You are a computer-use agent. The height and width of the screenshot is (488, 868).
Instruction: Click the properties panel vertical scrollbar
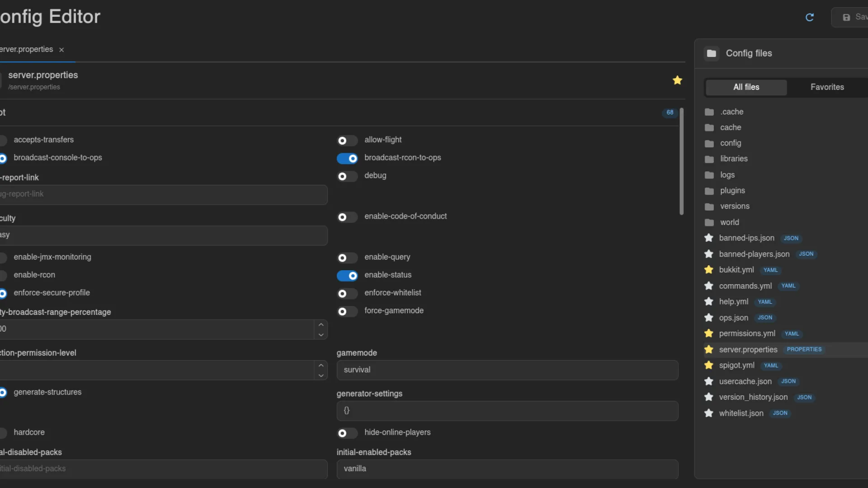coord(682,161)
